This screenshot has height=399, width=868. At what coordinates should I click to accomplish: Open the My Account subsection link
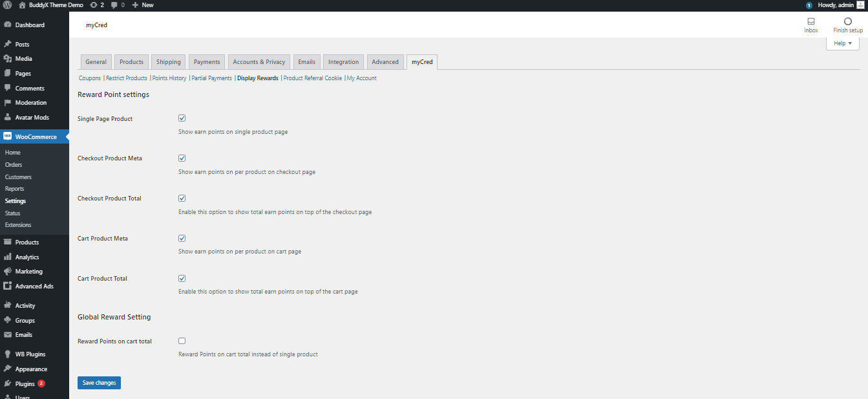tap(362, 78)
